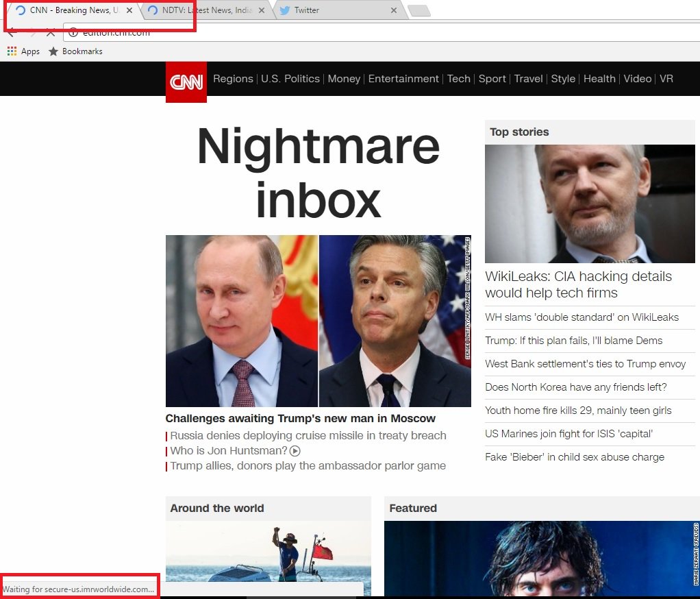Image resolution: width=700 pixels, height=599 pixels.
Task: Open 'Who is Jon Huntsman?' link
Action: click(229, 451)
